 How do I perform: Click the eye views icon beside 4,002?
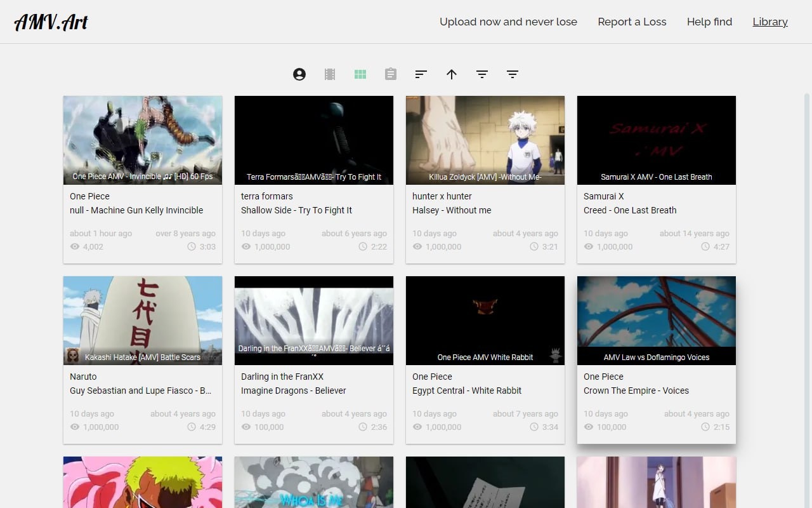pos(75,246)
